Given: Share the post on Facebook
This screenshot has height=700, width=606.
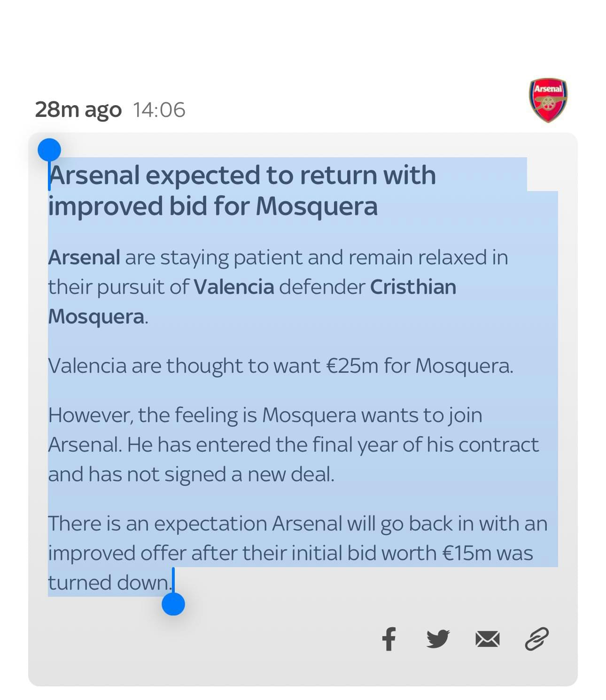Looking at the screenshot, I should 388,639.
